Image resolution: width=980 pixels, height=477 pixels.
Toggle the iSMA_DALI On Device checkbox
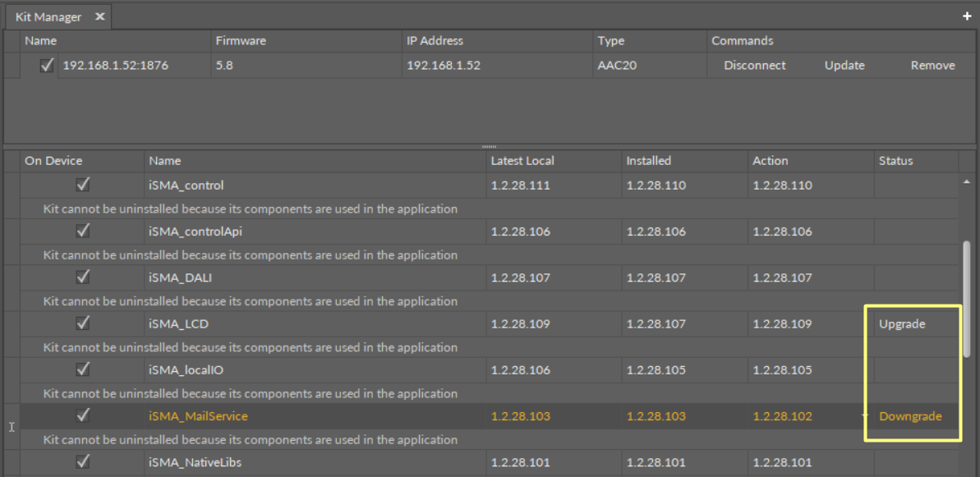point(83,277)
